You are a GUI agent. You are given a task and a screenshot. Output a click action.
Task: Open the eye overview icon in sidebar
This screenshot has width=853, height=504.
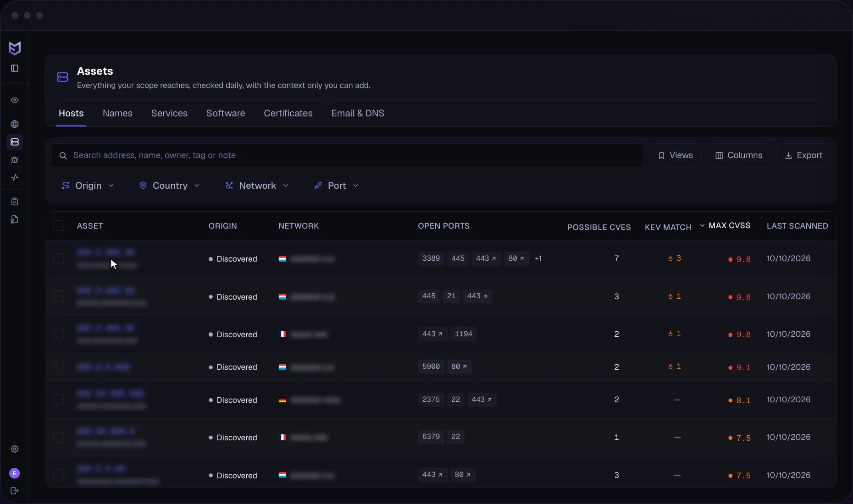point(15,100)
